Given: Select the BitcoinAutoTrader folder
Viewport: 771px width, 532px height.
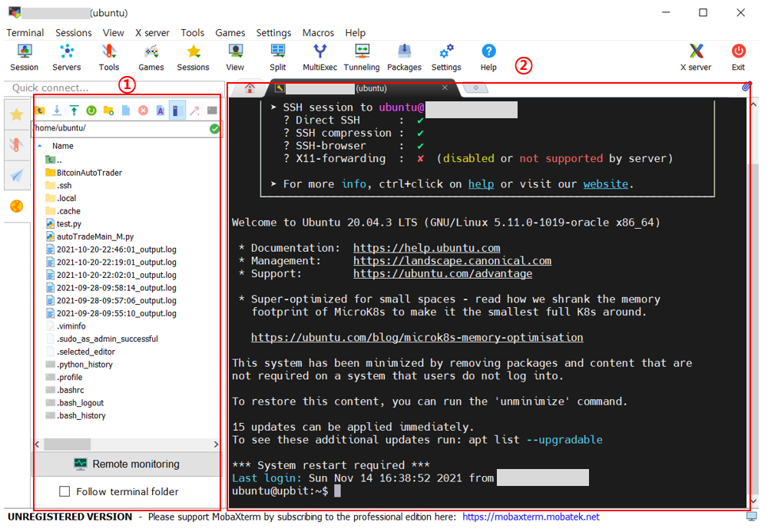Looking at the screenshot, I should click(x=89, y=173).
